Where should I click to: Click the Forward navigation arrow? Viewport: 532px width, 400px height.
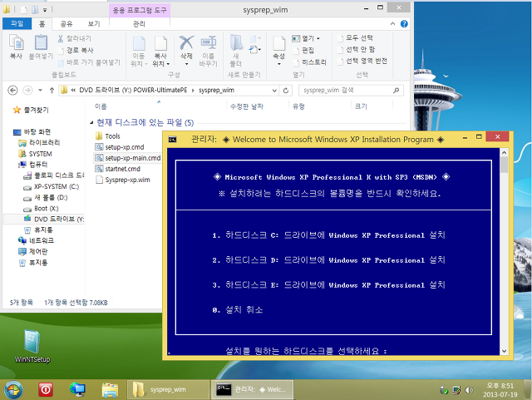[27, 91]
